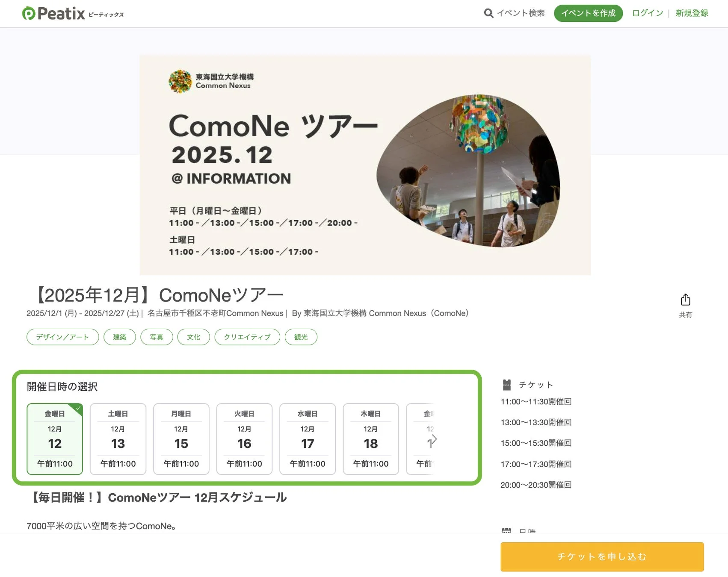
Task: Select the 土曜日 12月13 date card
Action: (x=118, y=439)
